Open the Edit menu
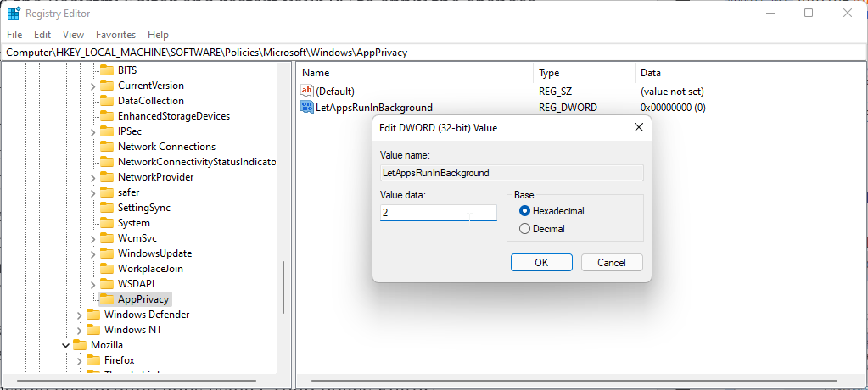This screenshot has height=390, width=868. coord(42,35)
